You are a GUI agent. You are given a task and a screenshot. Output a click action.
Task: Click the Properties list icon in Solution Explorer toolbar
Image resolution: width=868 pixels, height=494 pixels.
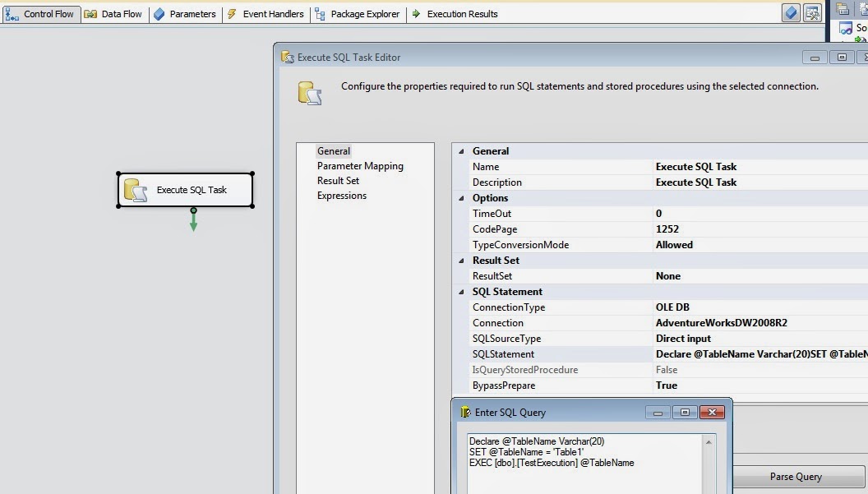click(843, 8)
